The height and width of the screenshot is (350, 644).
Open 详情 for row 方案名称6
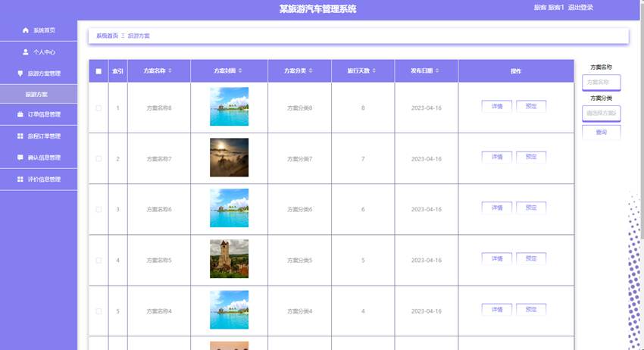click(497, 208)
